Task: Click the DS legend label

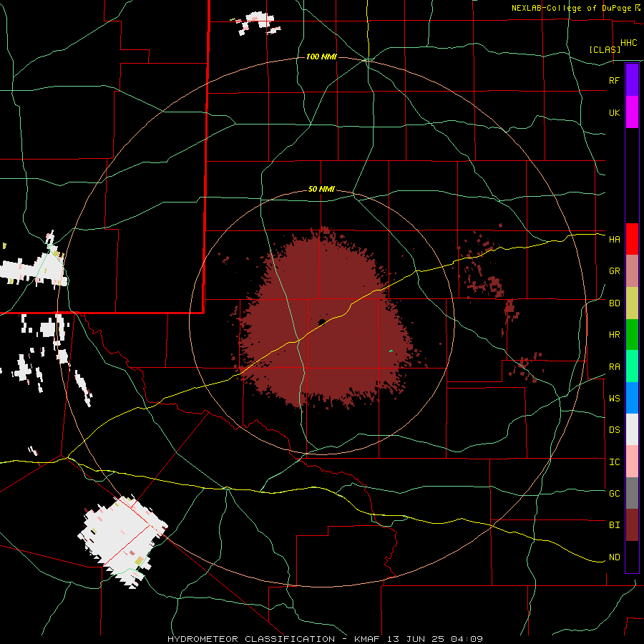Action: point(614,430)
